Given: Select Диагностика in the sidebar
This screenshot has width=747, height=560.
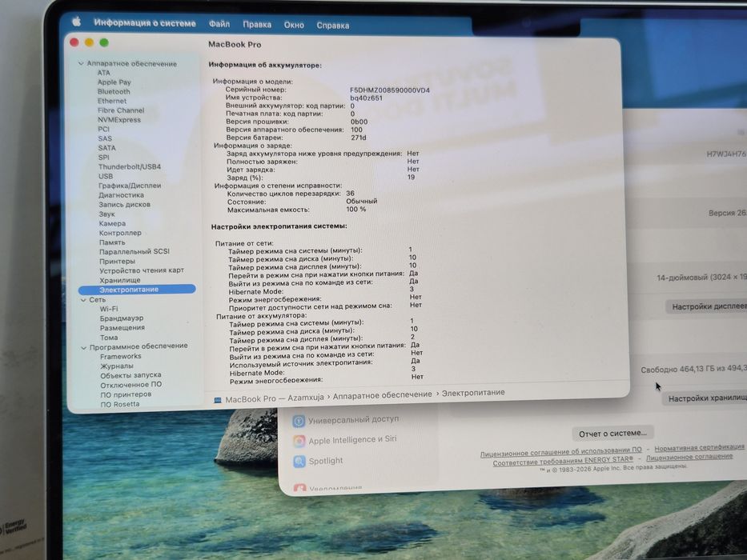Looking at the screenshot, I should 121,195.
